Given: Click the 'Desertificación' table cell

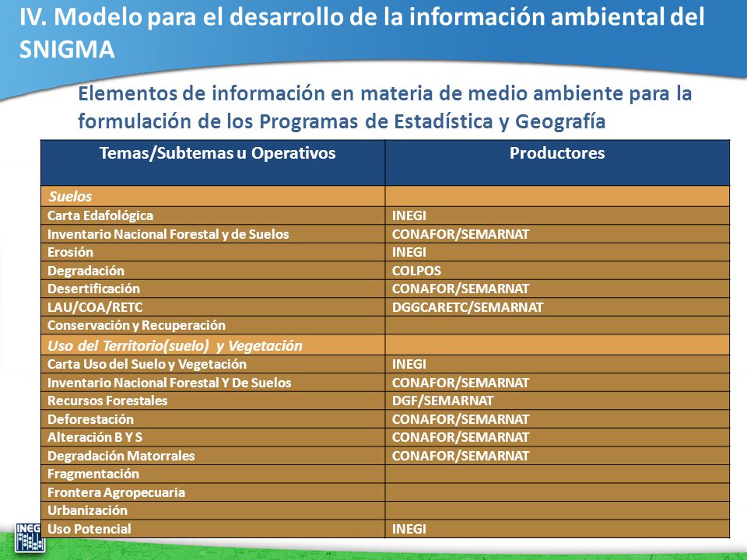Looking at the screenshot, I should point(213,289).
